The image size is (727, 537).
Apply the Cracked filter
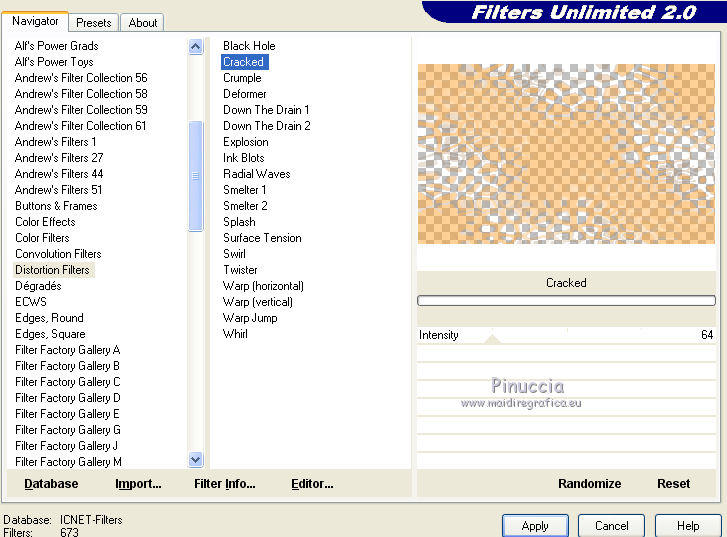pos(535,526)
